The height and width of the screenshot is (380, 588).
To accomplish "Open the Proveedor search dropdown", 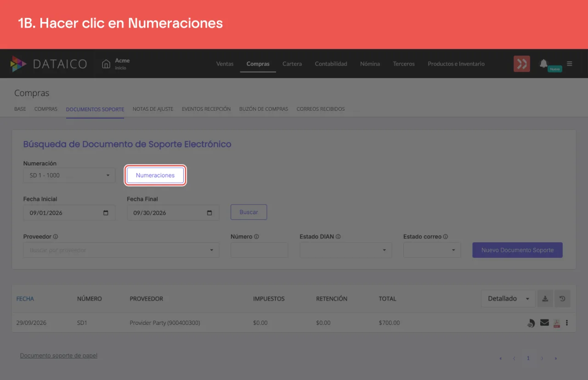I will point(121,250).
